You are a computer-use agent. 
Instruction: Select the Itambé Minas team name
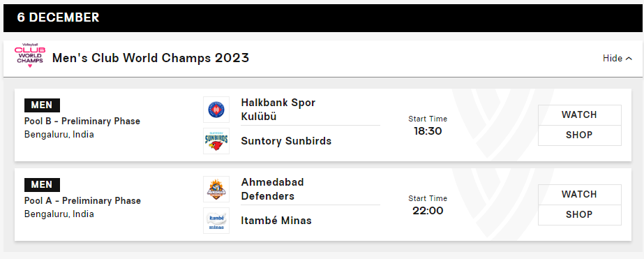pos(276,221)
